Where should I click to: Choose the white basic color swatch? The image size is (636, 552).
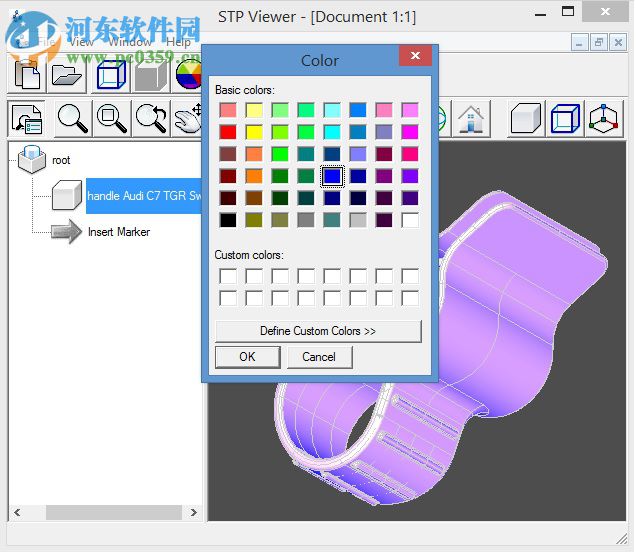tap(410, 220)
